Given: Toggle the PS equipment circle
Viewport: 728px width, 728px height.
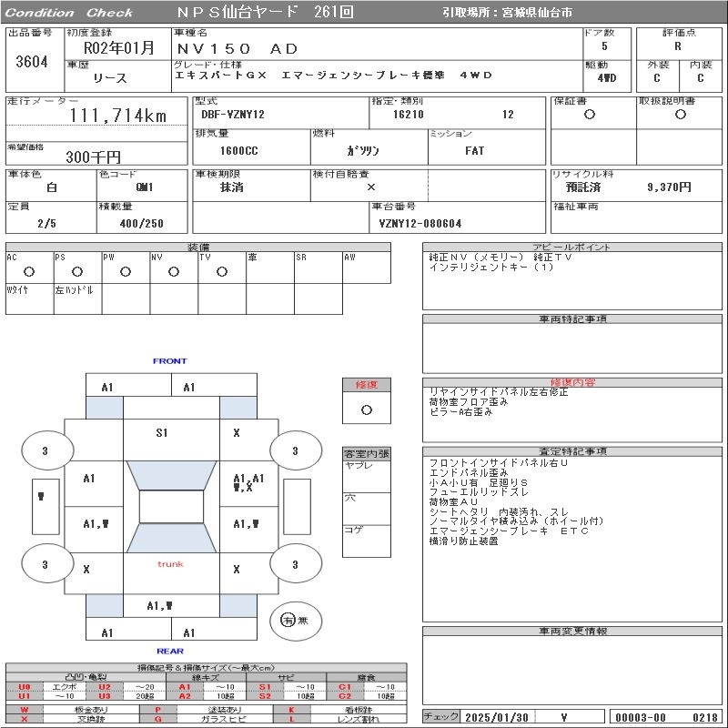Looking at the screenshot, I should [77, 271].
